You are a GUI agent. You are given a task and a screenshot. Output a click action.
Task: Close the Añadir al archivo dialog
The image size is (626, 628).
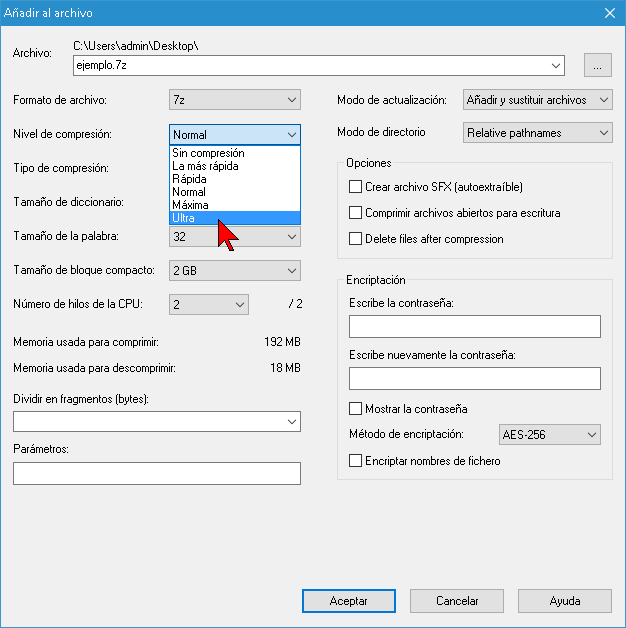point(610,13)
